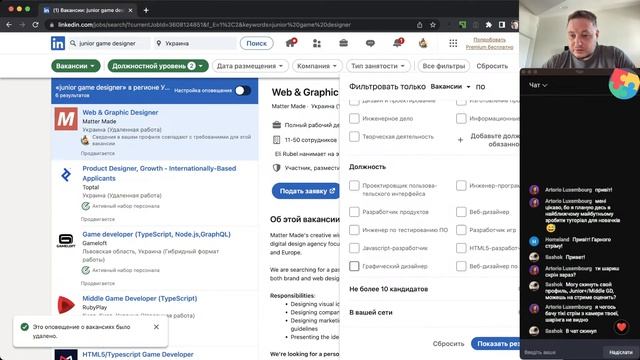This screenshot has width=640, height=360.
Task: Go back in browser history
Action: coord(9,24)
